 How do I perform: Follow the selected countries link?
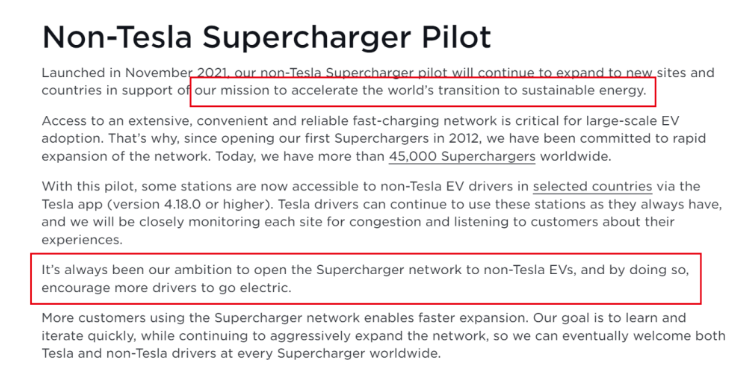point(592,186)
